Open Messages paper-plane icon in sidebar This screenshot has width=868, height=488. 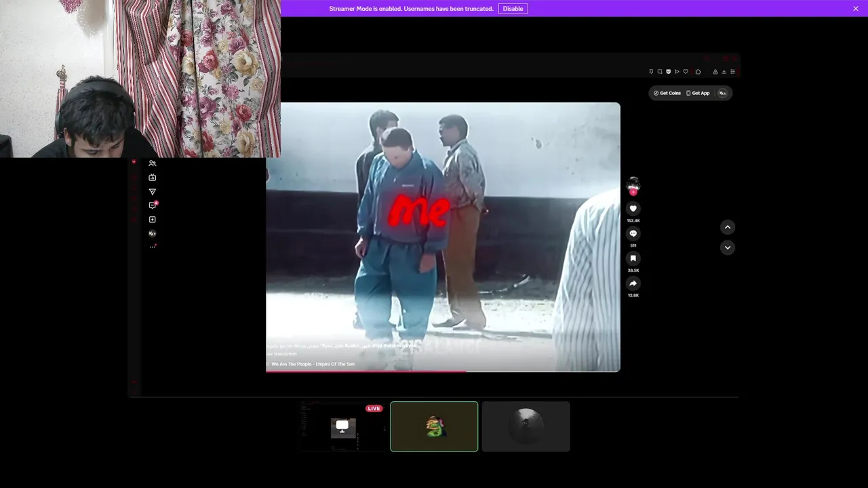click(x=152, y=192)
